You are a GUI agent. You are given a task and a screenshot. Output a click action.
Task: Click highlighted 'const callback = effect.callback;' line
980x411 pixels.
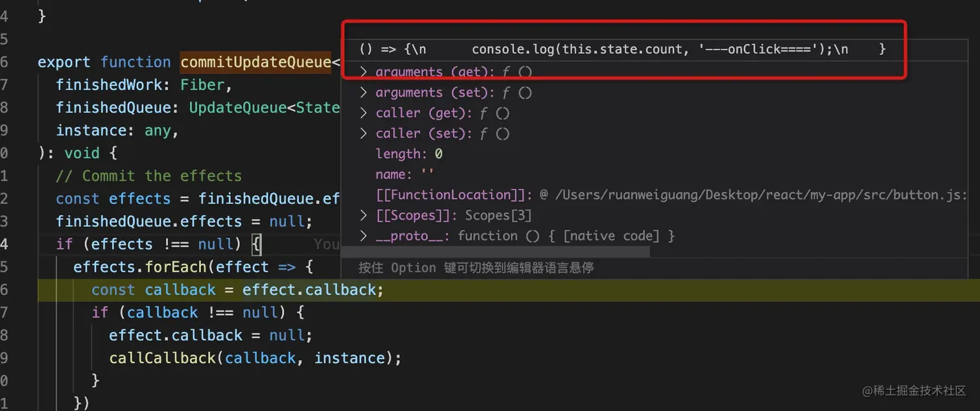point(238,290)
